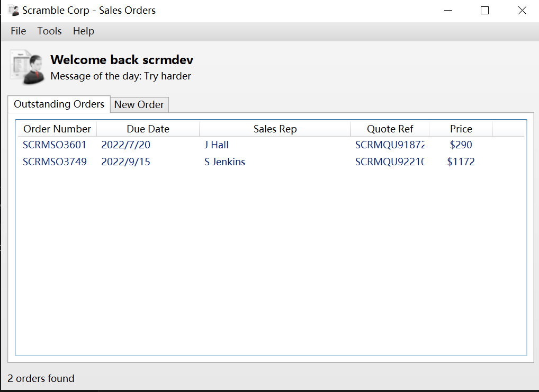Click the 2022/7/20 due date cell
539x392 pixels.
coord(125,145)
